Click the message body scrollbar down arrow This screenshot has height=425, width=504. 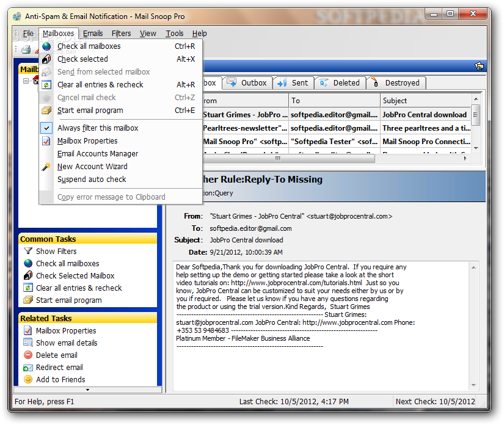click(x=473, y=385)
